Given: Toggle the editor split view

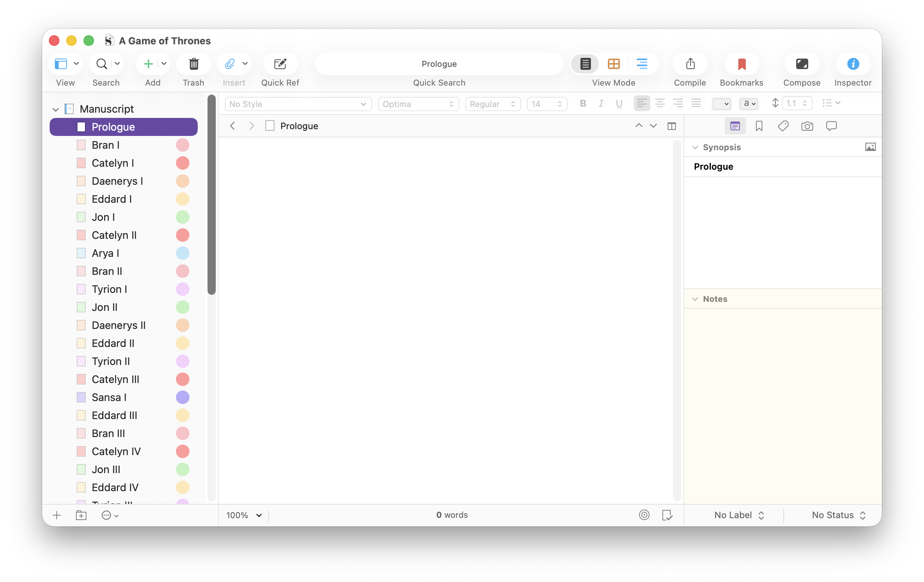Looking at the screenshot, I should [x=671, y=126].
